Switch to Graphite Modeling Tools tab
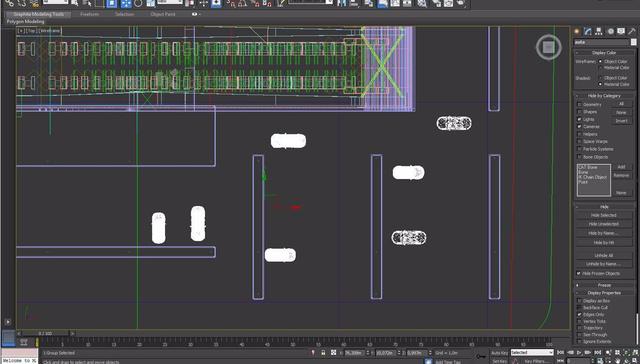Image resolution: width=640 pixels, height=364 pixels. point(38,14)
